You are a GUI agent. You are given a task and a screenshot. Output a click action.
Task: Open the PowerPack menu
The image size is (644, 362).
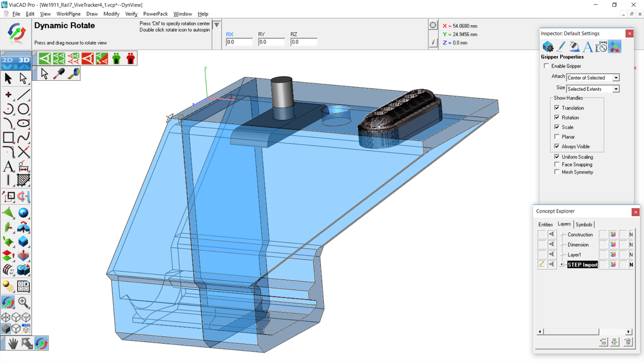click(x=155, y=13)
